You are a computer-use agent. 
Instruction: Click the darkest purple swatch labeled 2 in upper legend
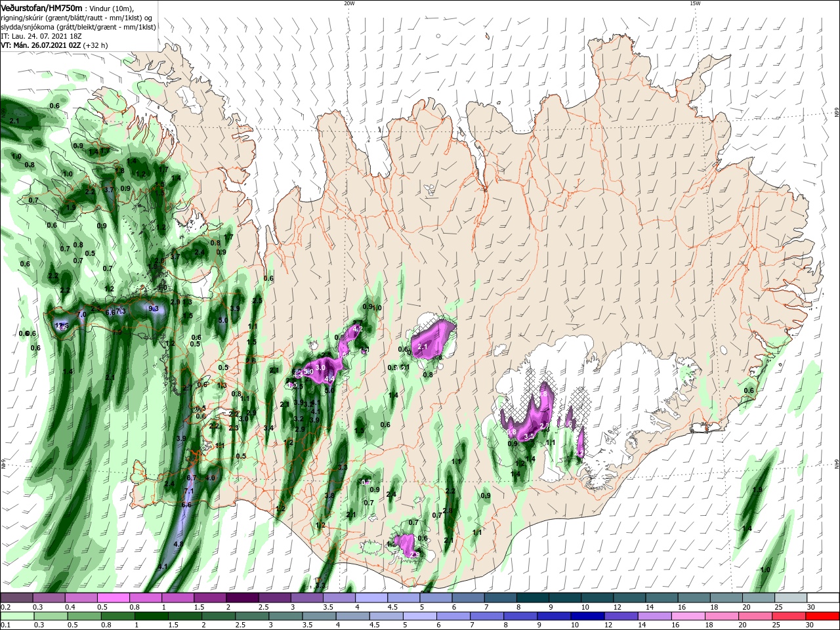tap(242, 598)
